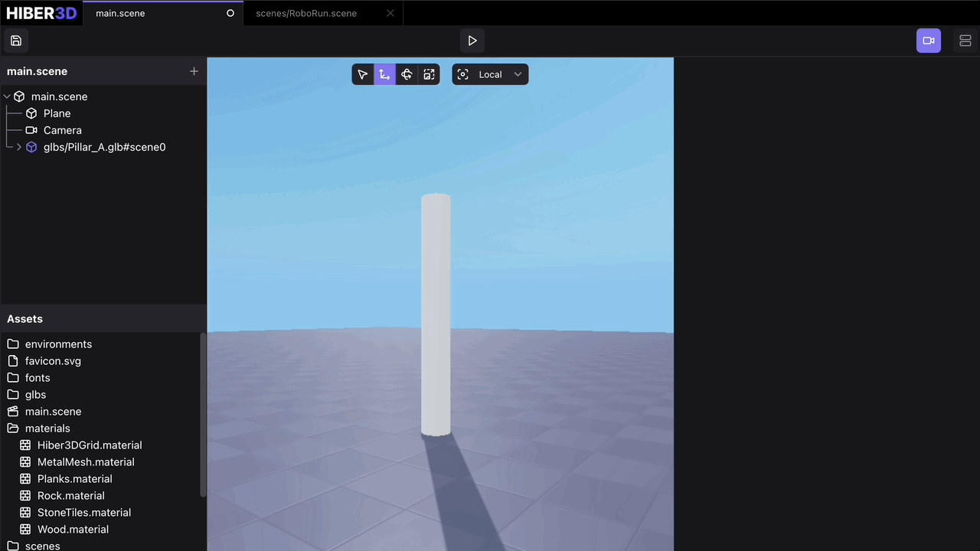Open the MetalMesh.material asset
Screen dimensions: 980x551
click(x=86, y=461)
